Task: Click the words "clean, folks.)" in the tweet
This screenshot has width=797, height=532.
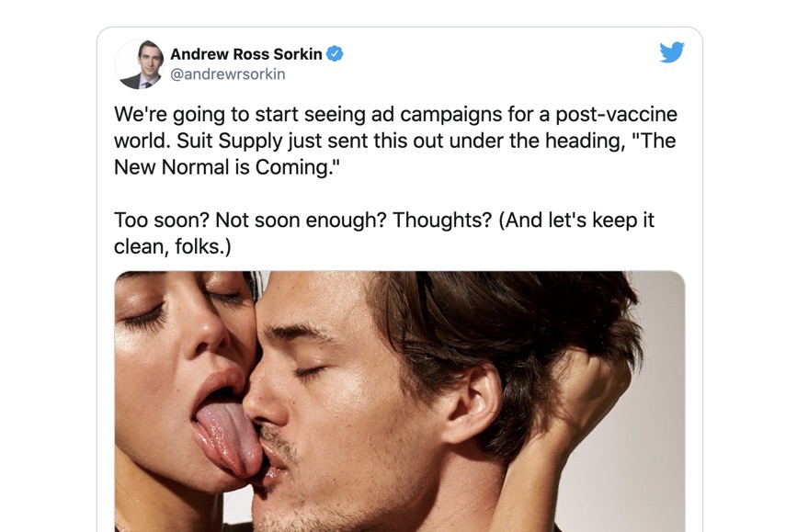Action: tap(172, 246)
